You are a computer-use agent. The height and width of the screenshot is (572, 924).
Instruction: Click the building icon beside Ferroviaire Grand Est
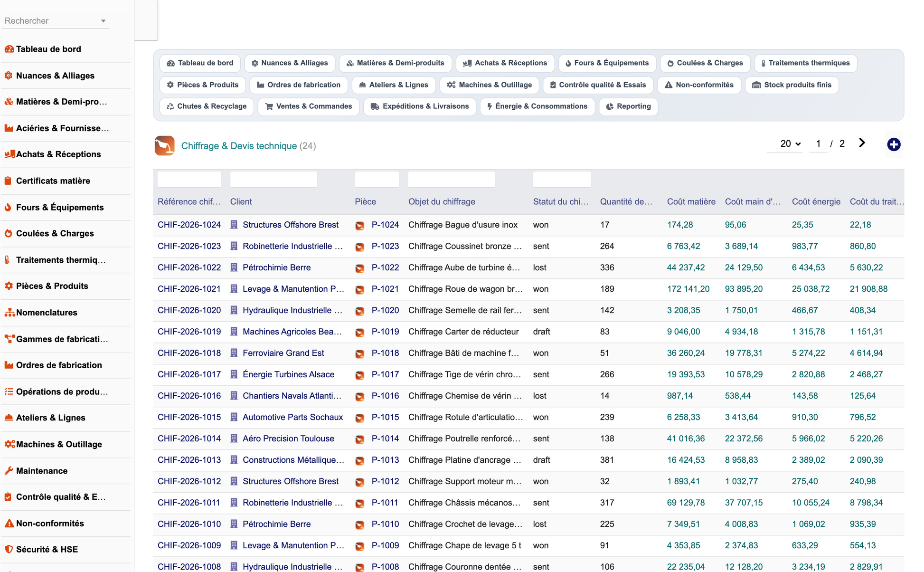click(234, 353)
